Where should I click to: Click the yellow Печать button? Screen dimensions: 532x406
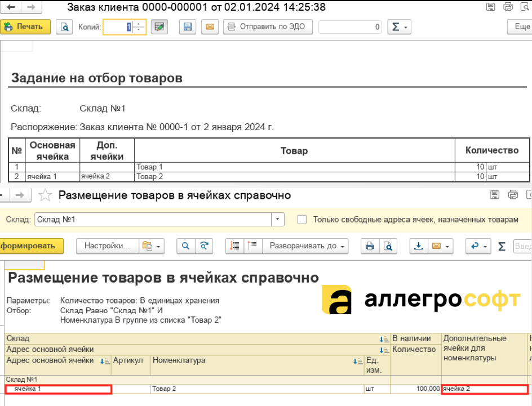(25, 27)
